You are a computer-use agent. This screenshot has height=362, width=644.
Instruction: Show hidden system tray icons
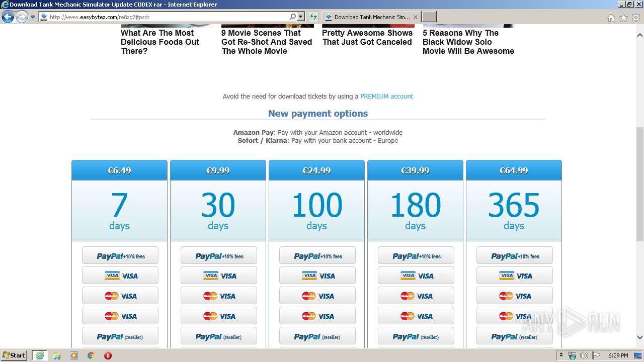[561, 355]
